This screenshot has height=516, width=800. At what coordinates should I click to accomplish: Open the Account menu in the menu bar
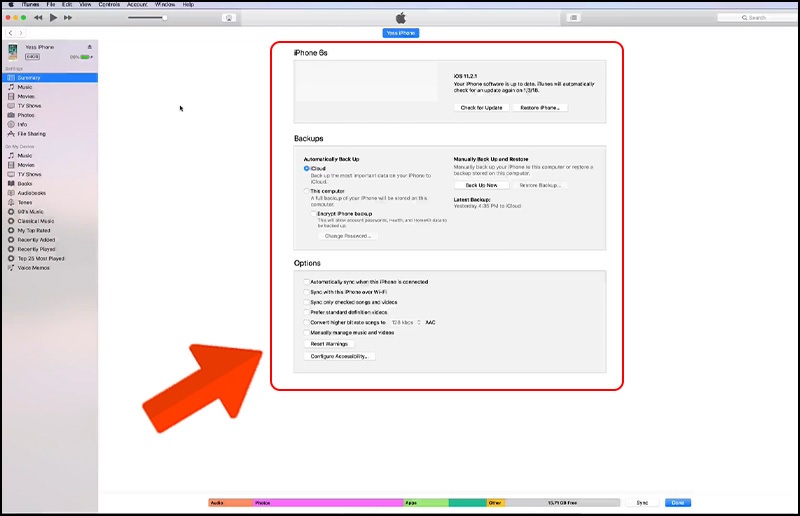coord(137,4)
